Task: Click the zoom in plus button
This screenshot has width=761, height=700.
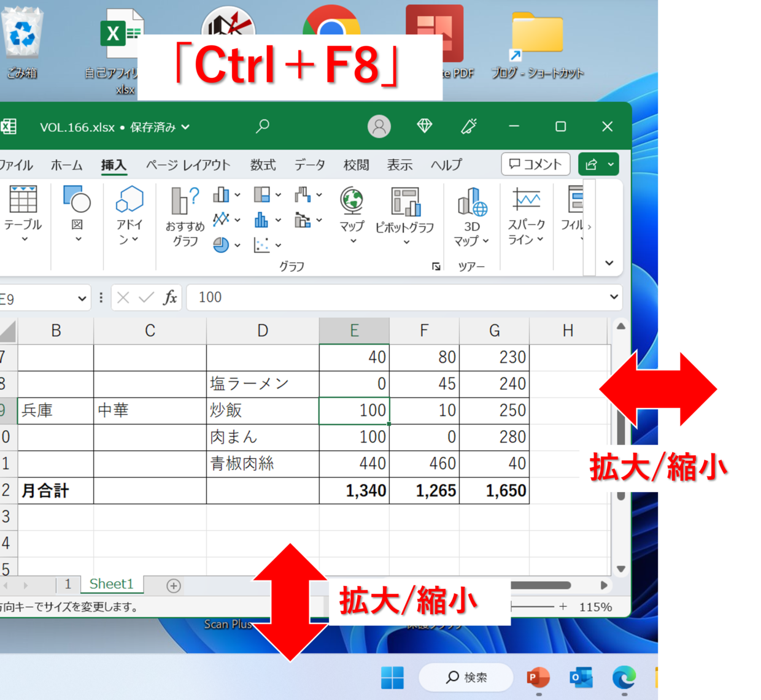Action: 563,607
